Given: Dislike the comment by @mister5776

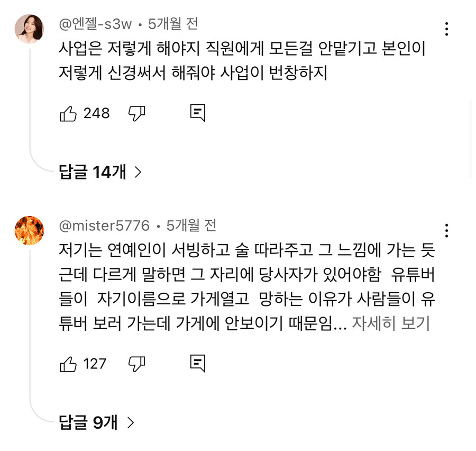Looking at the screenshot, I should [x=137, y=363].
